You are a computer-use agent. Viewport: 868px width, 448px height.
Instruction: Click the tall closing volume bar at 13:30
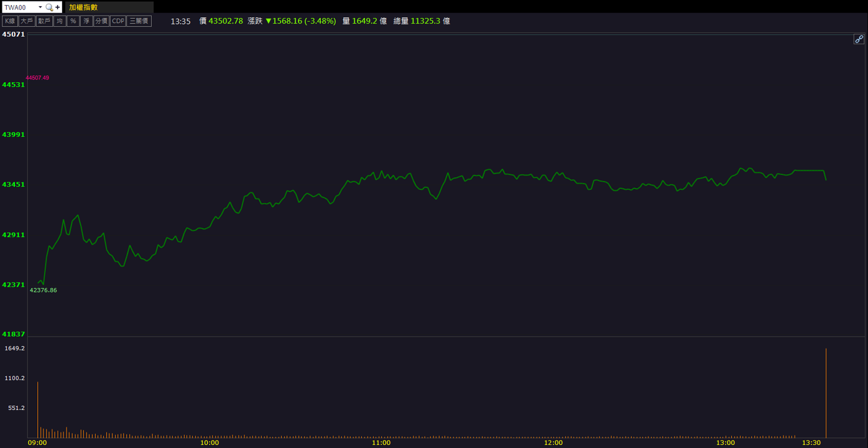pos(826,393)
